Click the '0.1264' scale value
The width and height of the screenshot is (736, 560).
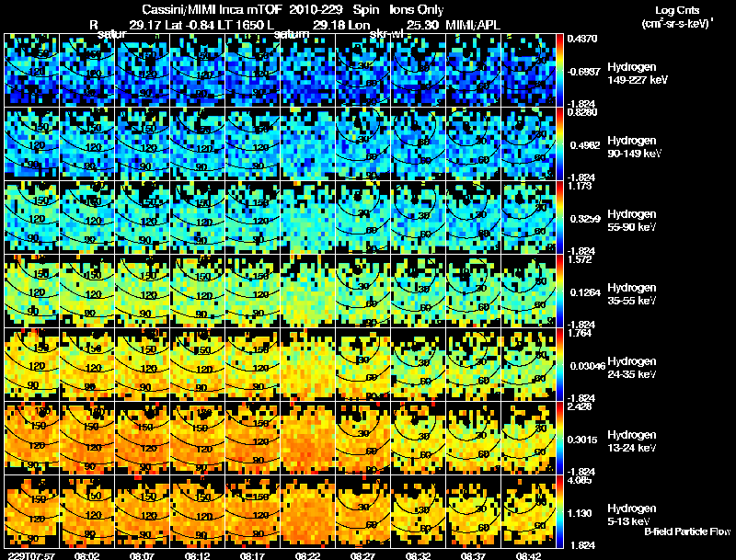point(584,292)
